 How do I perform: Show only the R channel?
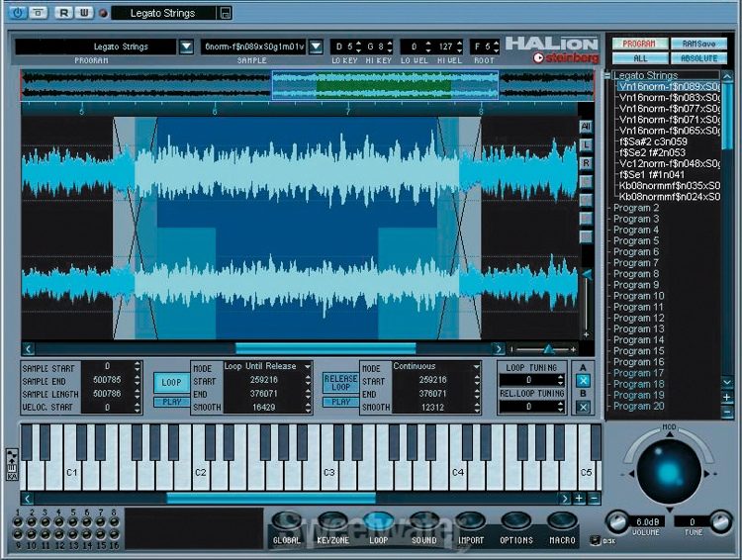click(586, 163)
